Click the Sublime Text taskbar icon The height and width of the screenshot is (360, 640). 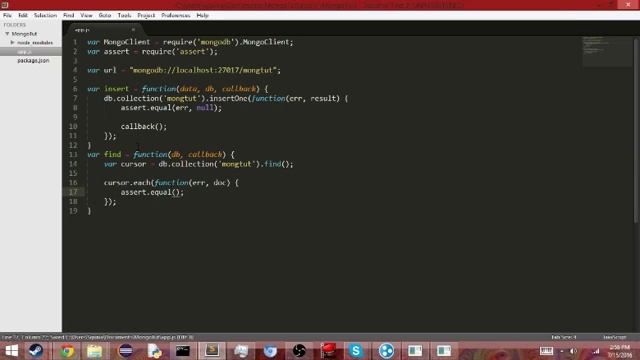coord(212,351)
